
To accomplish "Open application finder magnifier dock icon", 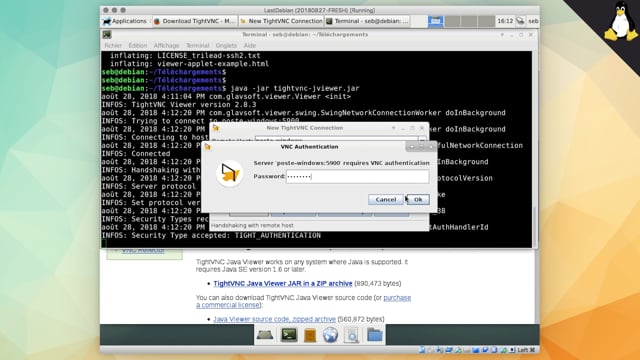I will tap(351, 335).
